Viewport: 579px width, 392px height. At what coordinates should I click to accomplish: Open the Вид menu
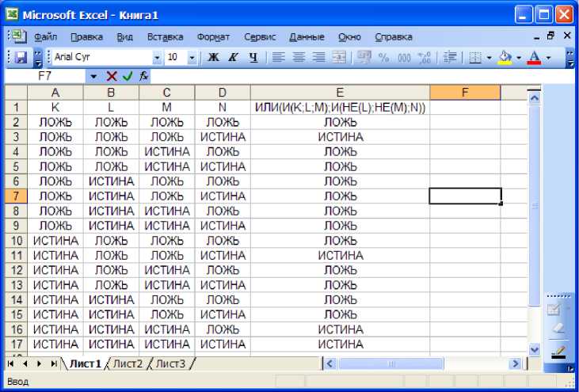point(125,37)
